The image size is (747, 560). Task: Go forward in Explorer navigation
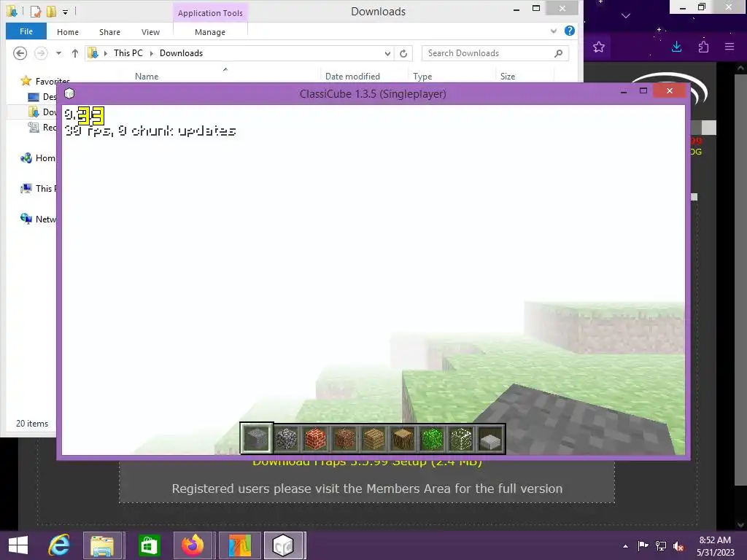[x=41, y=52]
